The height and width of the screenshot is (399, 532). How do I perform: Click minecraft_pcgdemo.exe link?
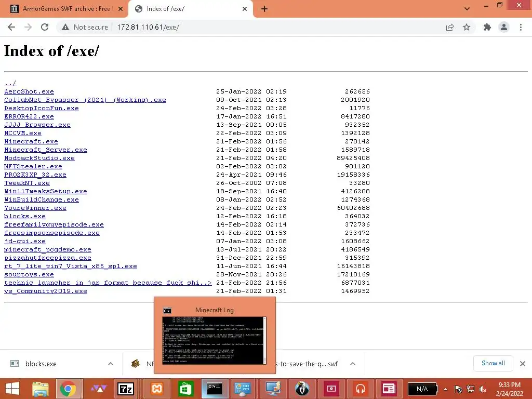47,249
